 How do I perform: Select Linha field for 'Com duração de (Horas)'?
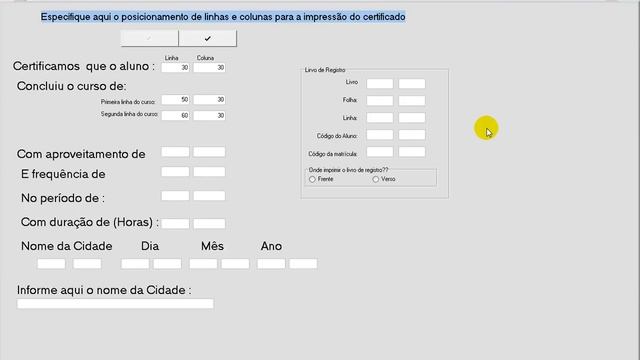coord(175,223)
